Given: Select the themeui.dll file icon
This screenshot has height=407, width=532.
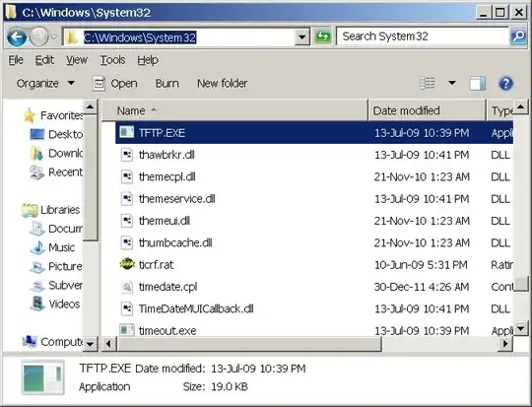Looking at the screenshot, I should pyautogui.click(x=127, y=221).
